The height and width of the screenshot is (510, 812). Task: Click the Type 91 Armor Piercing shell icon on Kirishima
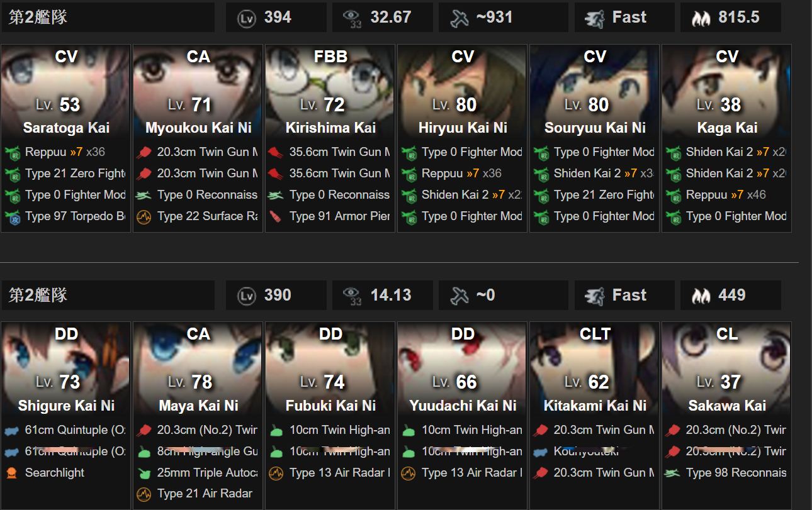tap(276, 216)
